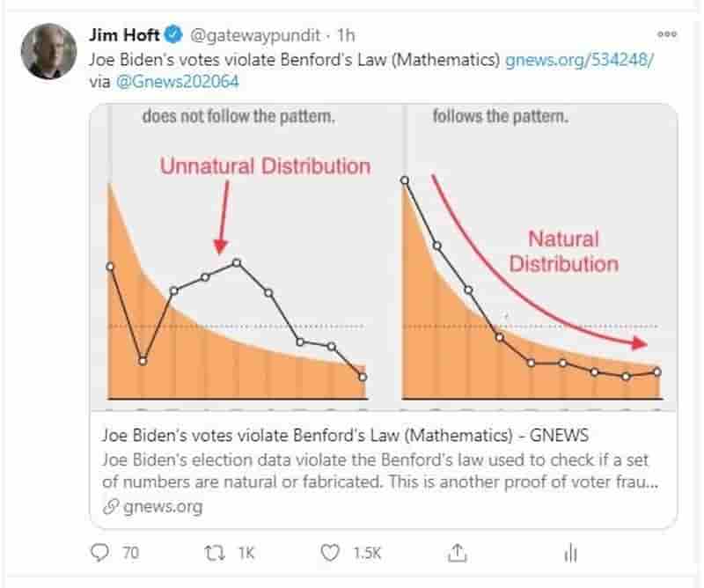Click the Jim Hoft display name
Viewport: 704px width, 588px height.
(124, 37)
